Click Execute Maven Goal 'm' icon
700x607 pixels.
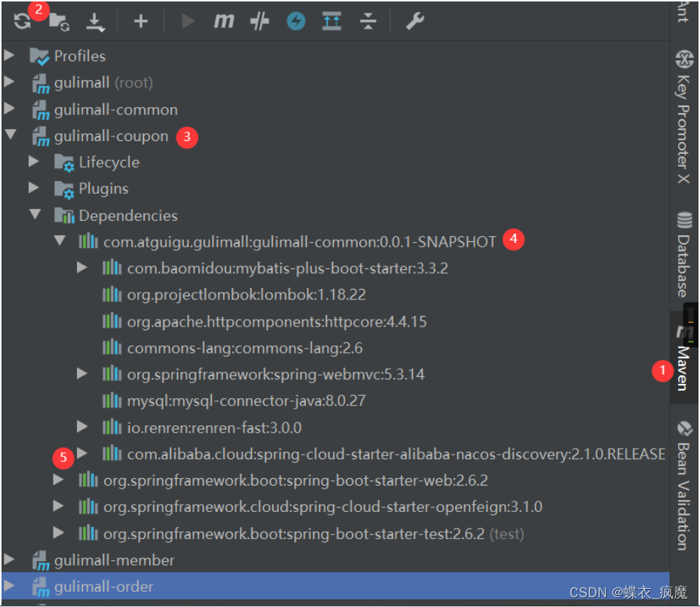point(223,21)
